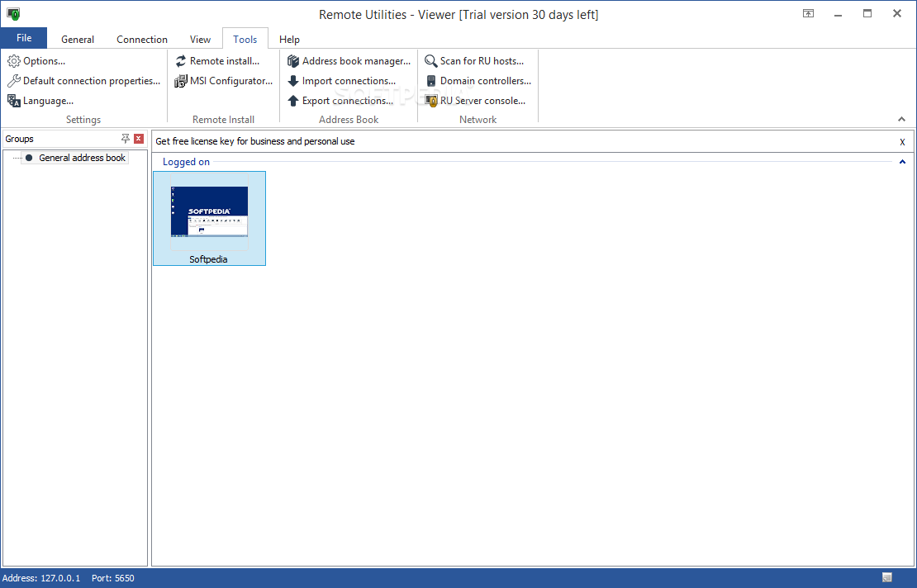Screen dimensions: 917x588
Task: Open Options gear icon in Settings
Action: [x=13, y=61]
